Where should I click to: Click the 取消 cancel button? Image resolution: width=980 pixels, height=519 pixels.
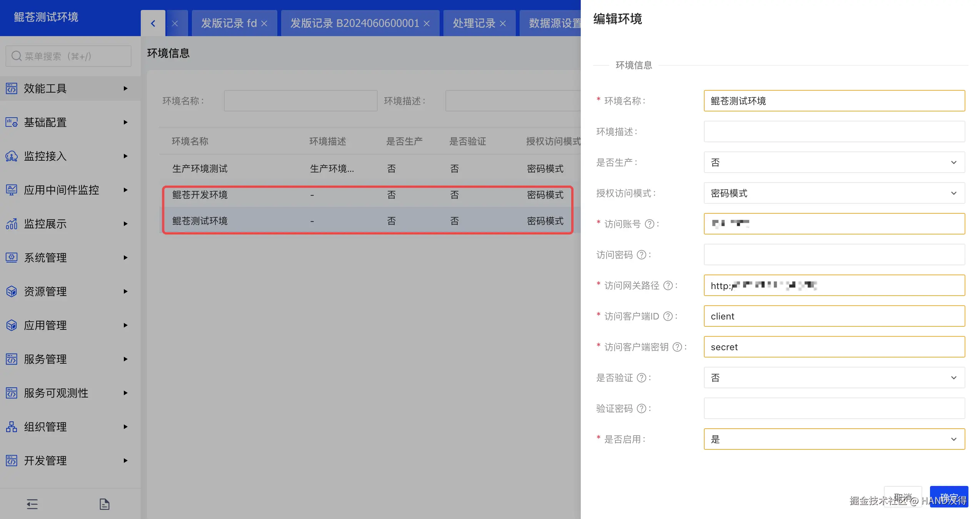coord(902,497)
